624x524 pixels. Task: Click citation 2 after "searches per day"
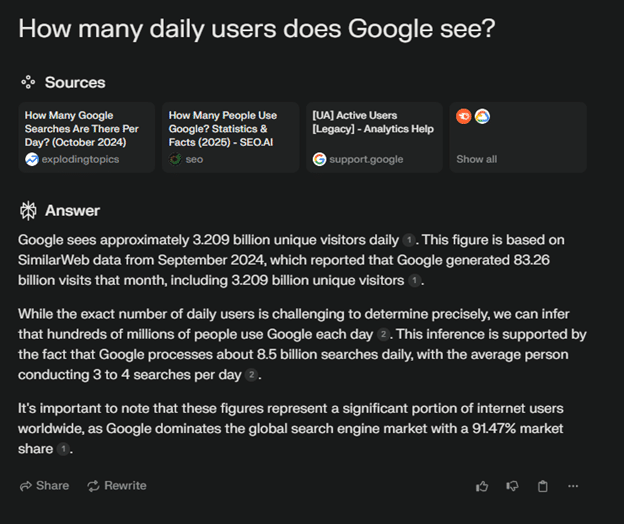[x=252, y=375]
